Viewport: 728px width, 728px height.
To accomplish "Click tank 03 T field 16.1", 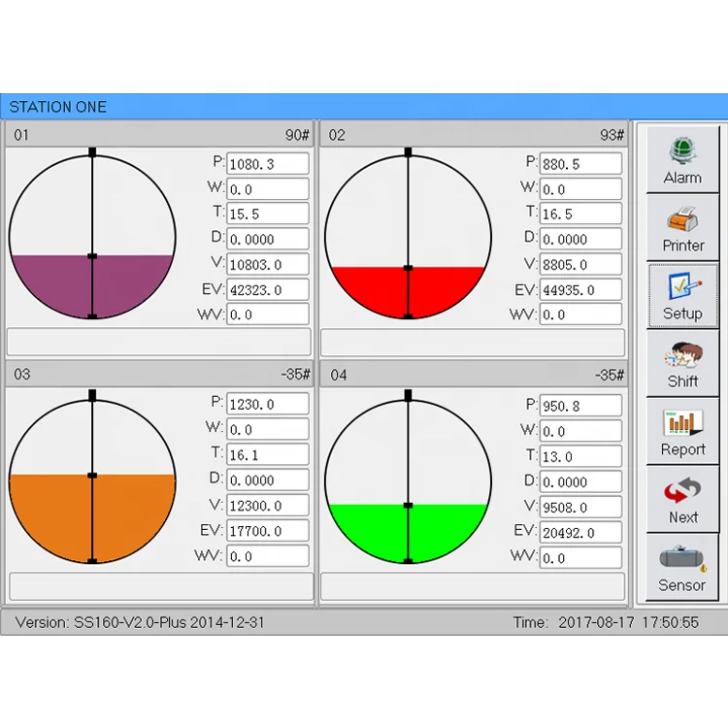I will [x=268, y=454].
